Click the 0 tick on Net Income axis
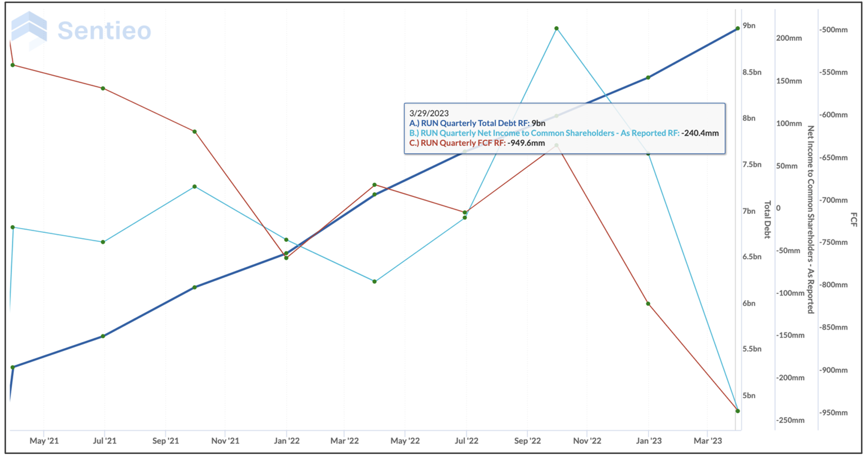Image resolution: width=868 pixels, height=458 pixels. [778, 208]
